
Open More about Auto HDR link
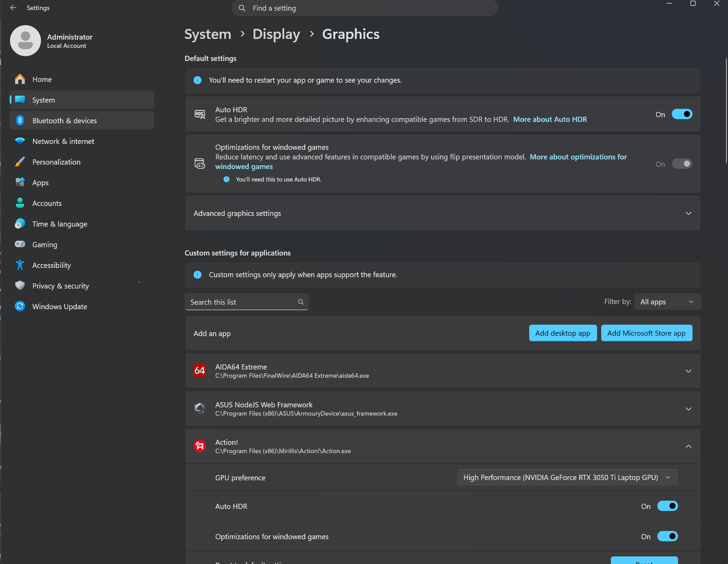pos(550,119)
